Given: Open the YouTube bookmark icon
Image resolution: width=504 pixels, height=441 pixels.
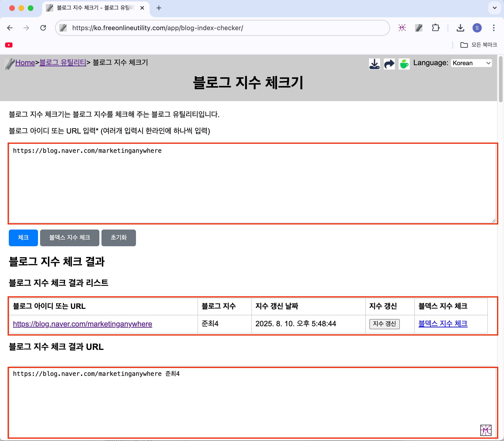Looking at the screenshot, I should pyautogui.click(x=9, y=45).
